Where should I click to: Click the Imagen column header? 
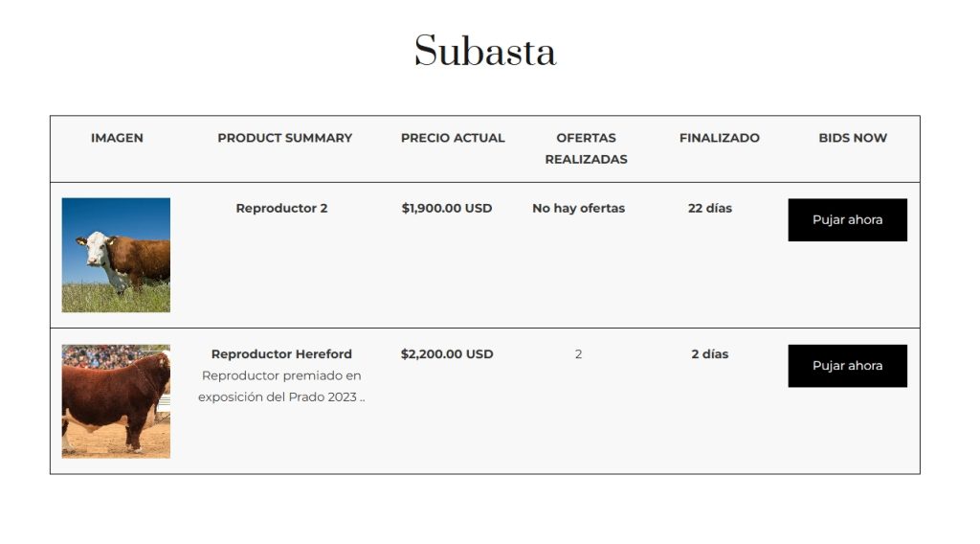pos(117,138)
